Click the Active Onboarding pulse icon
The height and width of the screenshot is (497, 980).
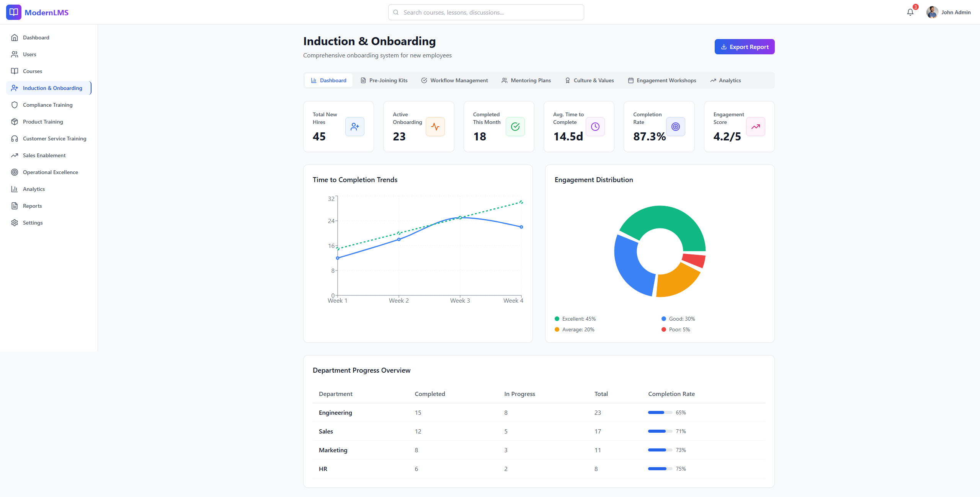[x=435, y=127]
